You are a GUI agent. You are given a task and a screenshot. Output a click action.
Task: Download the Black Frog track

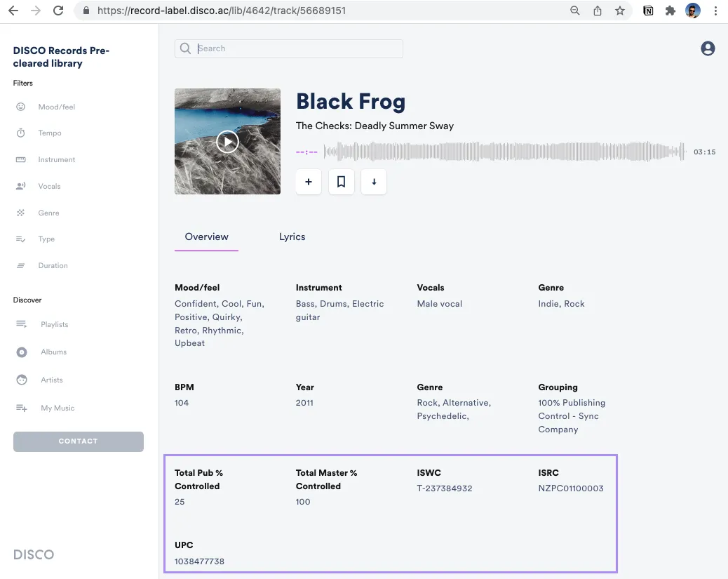(x=374, y=182)
